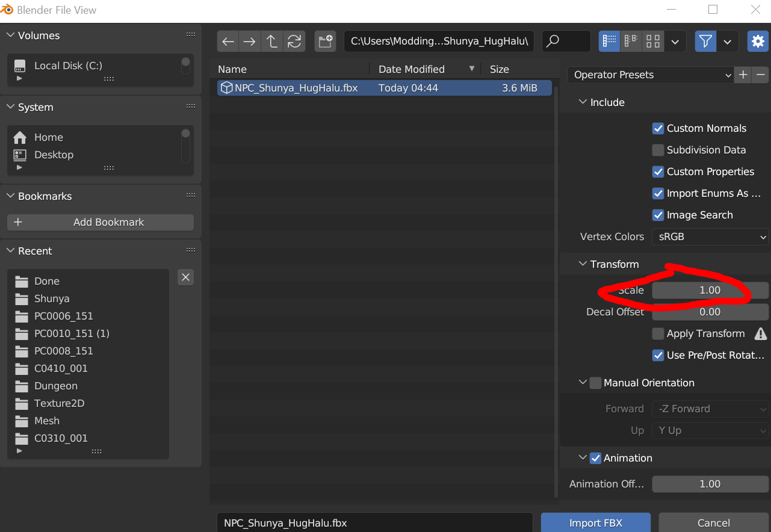Screen dimensions: 771x532
Task: Select the NPC_Shunya_HugHalu.fbx file row
Action: click(x=385, y=88)
